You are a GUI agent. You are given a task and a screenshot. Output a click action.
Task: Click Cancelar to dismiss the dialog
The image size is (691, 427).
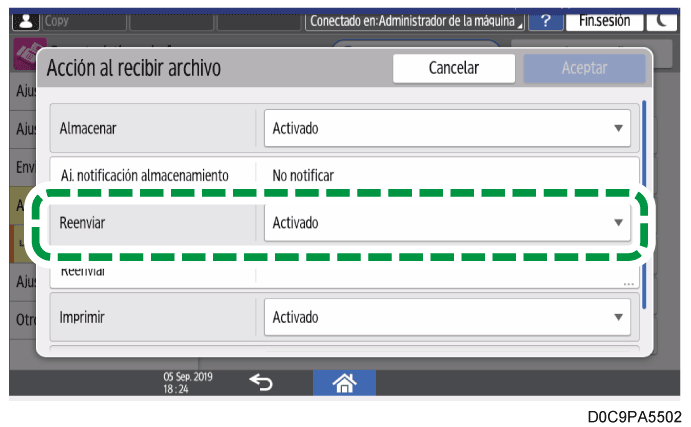click(453, 69)
